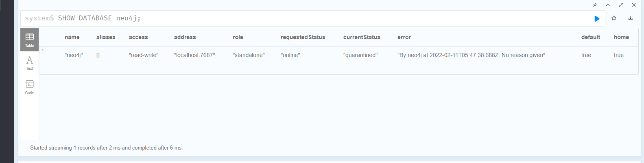Click the empty aliases [] cell
The height and width of the screenshot is (163, 644).
[98, 55]
